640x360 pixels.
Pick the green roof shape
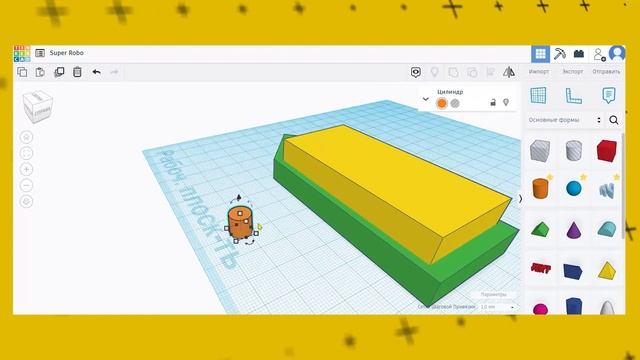click(540, 229)
